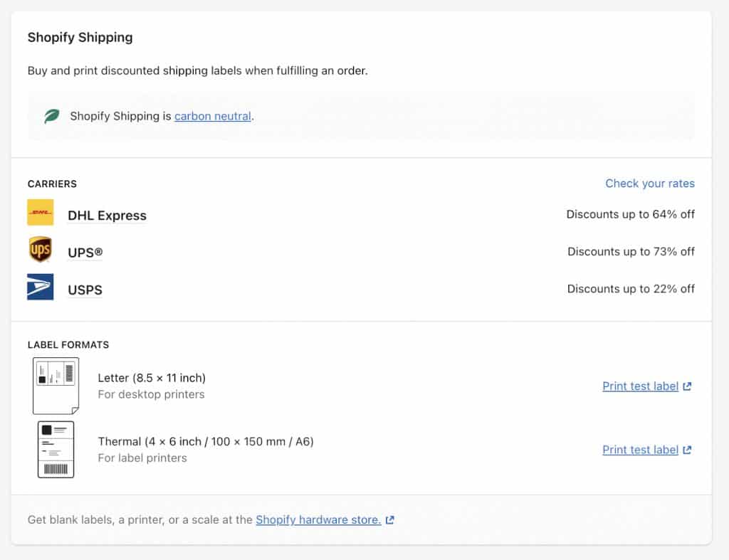Click the external link icon beside first Print test label
Viewport: 729px width, 560px height.
(x=686, y=386)
